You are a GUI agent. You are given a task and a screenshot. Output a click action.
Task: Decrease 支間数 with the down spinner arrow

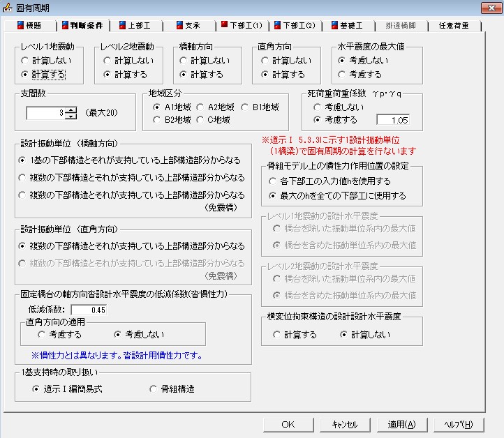coord(71,116)
